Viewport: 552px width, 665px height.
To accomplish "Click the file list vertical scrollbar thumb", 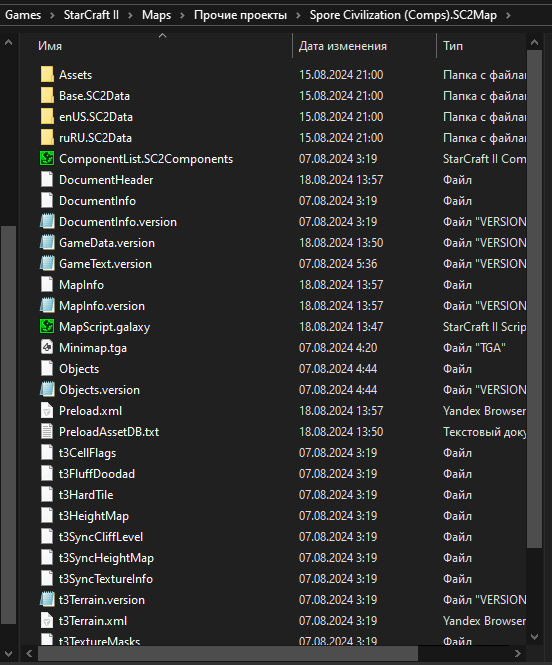I will click(x=535, y=299).
